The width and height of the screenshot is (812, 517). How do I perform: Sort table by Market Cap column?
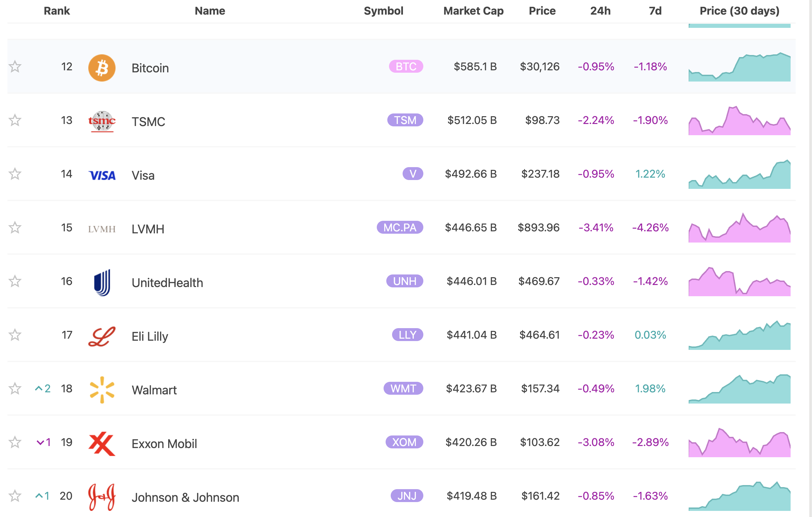pos(473,11)
